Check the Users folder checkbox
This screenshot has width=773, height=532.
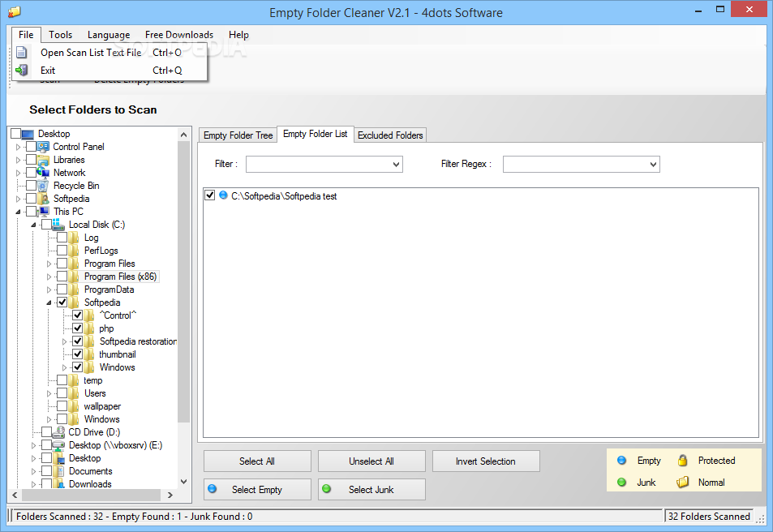tap(62, 393)
